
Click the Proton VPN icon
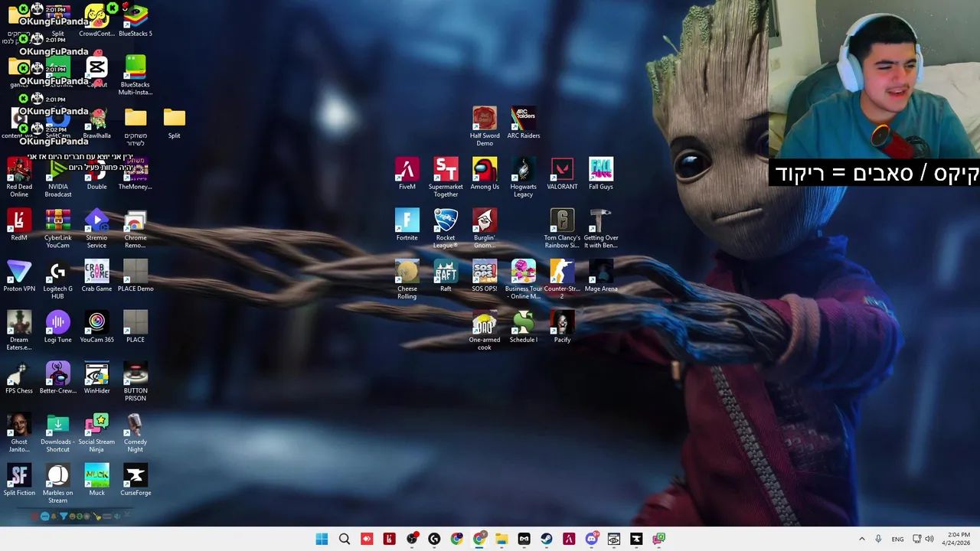pos(19,276)
